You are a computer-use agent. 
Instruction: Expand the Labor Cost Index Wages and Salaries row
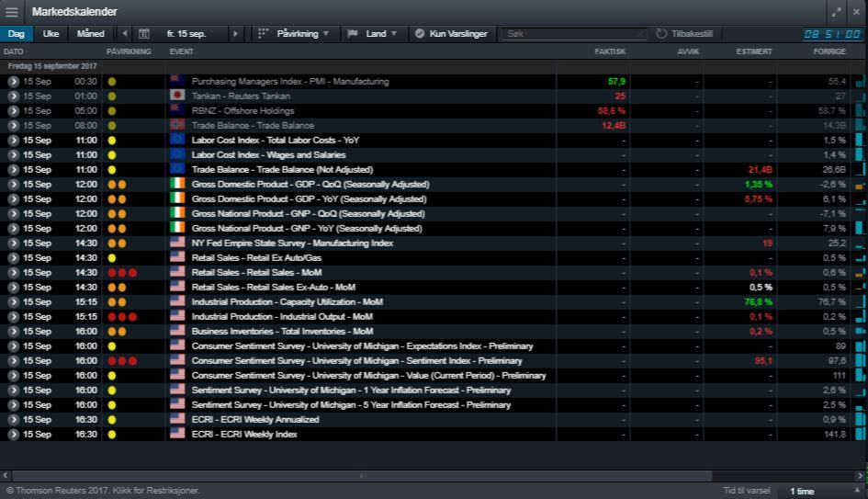pyautogui.click(x=13, y=155)
